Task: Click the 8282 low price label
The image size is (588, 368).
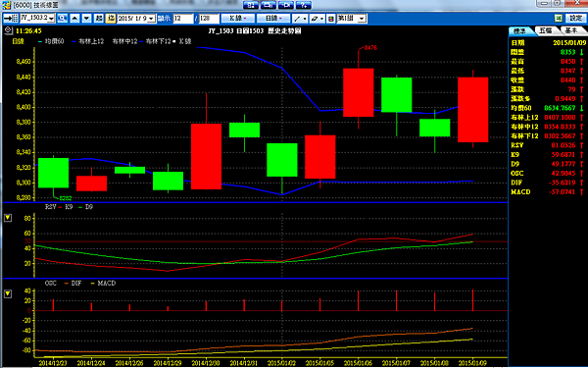Action: [x=66, y=198]
